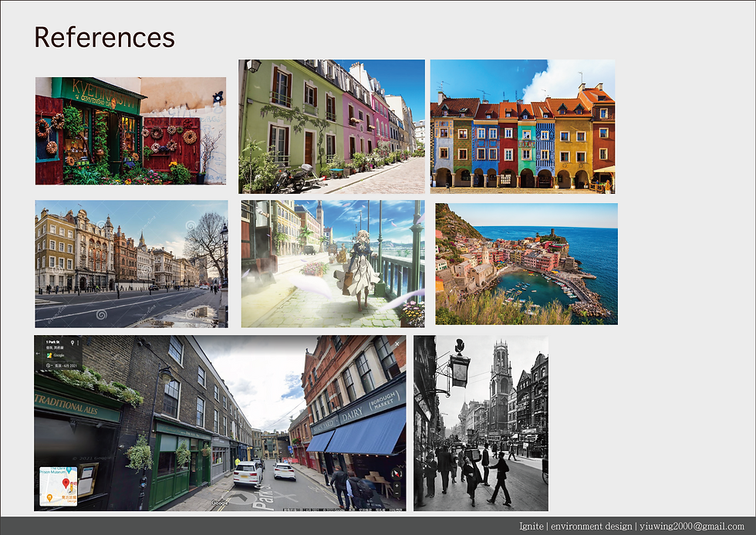Click the Google Maps logo in address panel
Screen dimensions: 756x535
point(49,356)
